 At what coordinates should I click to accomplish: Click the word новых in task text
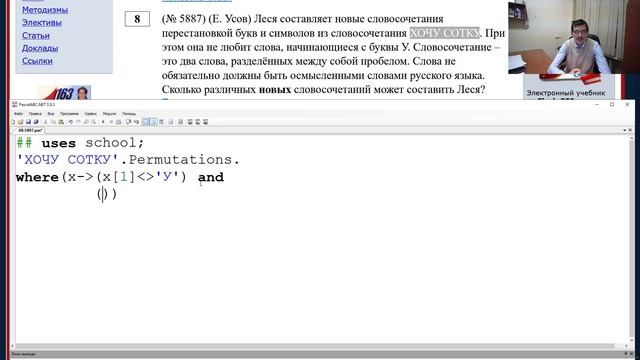tap(275, 89)
